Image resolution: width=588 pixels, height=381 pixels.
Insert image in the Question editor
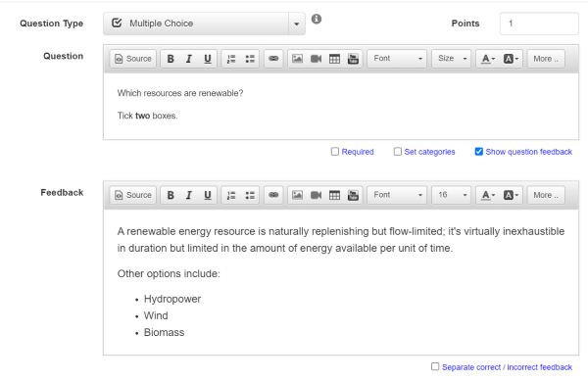[297, 59]
